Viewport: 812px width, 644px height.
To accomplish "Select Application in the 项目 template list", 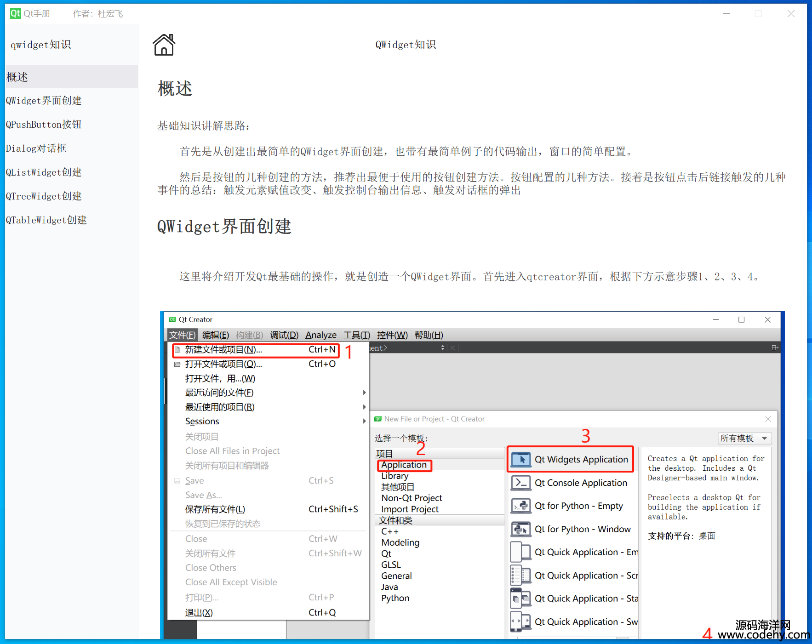I will pyautogui.click(x=404, y=465).
